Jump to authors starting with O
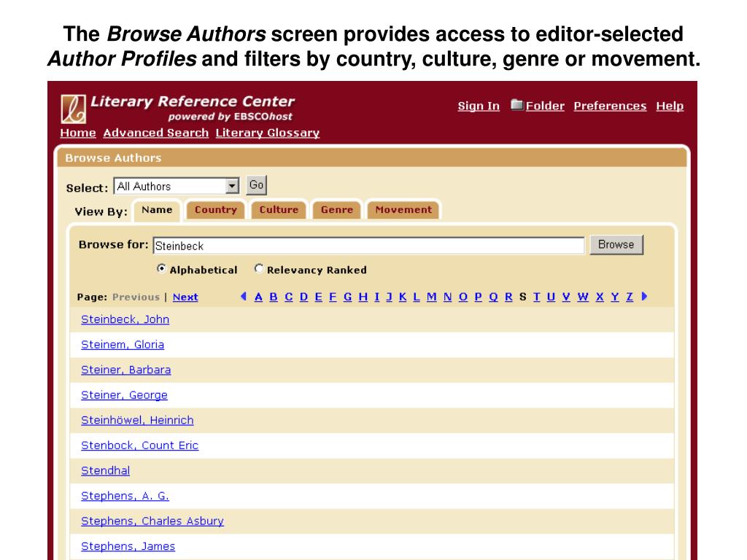 coord(463,297)
